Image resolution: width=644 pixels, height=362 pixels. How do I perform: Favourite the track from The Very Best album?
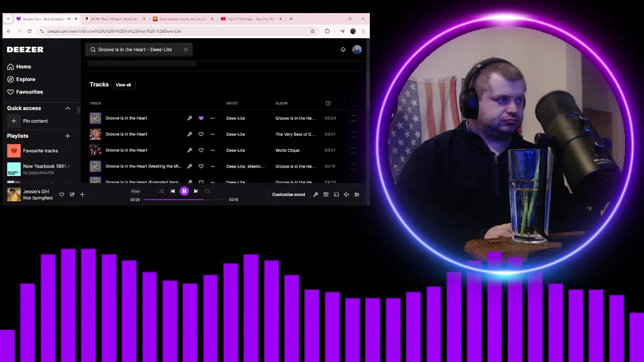pos(201,134)
